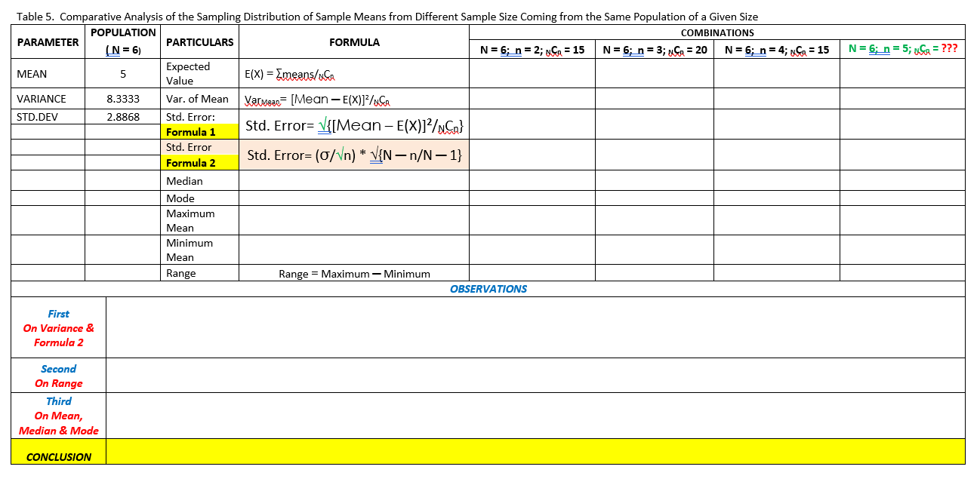Click the First On Variance & Formula 2 label
The width and height of the screenshot is (980, 488).
[x=59, y=328]
